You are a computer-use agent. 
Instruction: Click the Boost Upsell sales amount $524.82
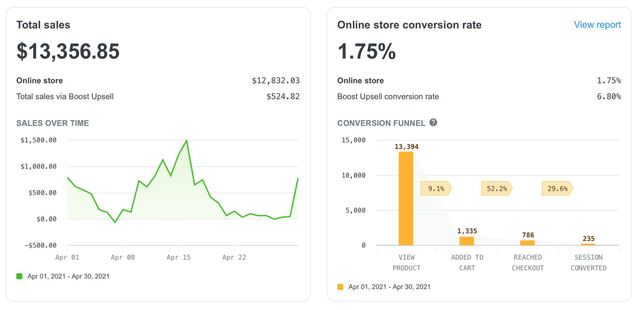283,96
